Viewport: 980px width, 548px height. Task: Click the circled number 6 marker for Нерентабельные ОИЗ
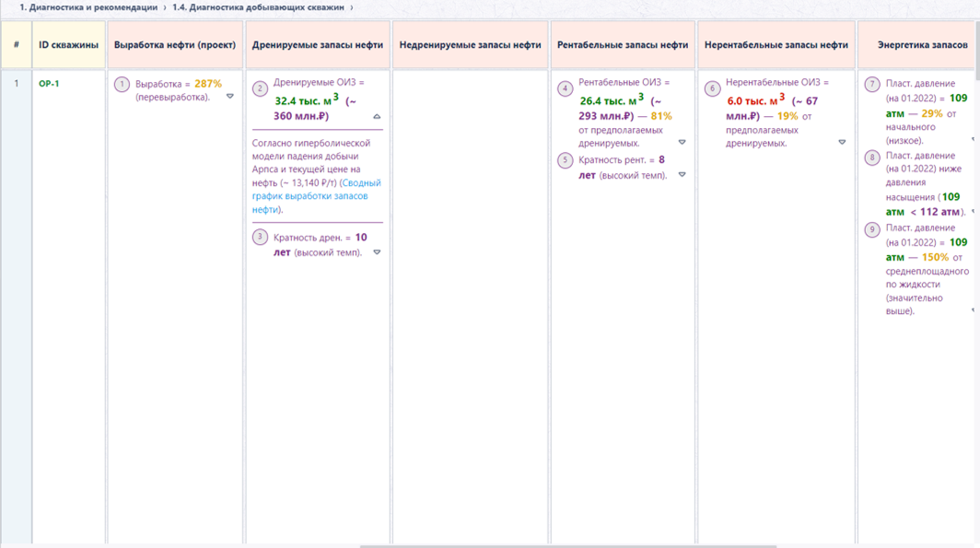pyautogui.click(x=713, y=88)
